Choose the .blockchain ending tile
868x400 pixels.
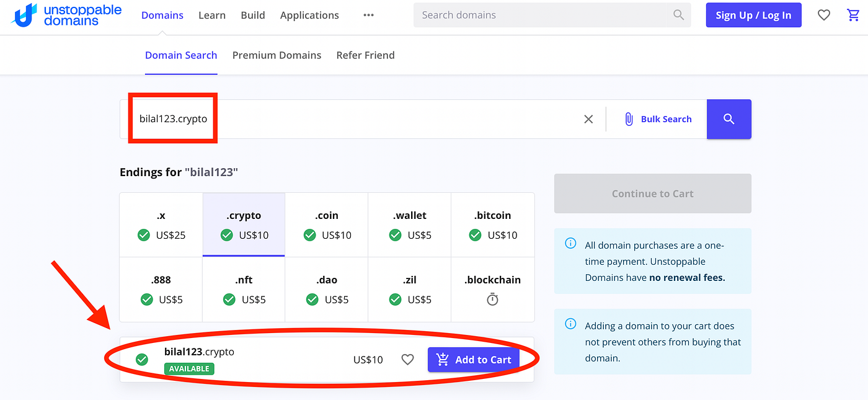click(x=492, y=290)
